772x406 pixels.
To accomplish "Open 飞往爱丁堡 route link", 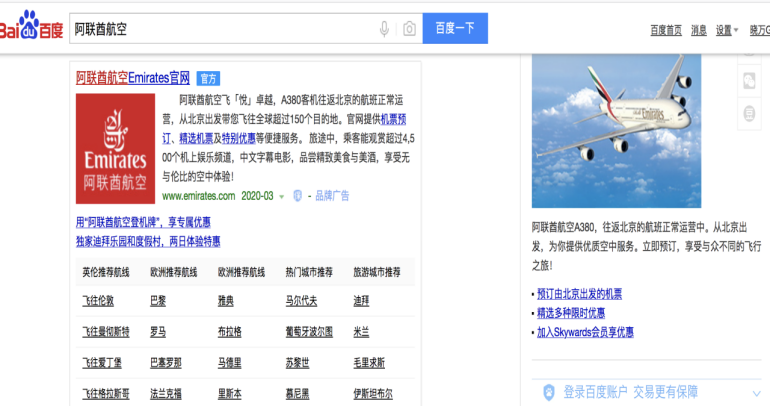I will pyautogui.click(x=102, y=363).
